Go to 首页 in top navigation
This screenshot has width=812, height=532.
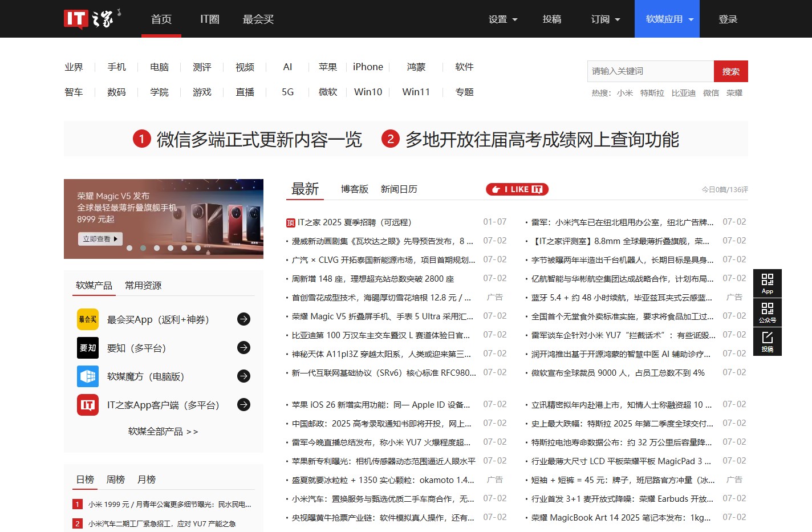point(161,19)
